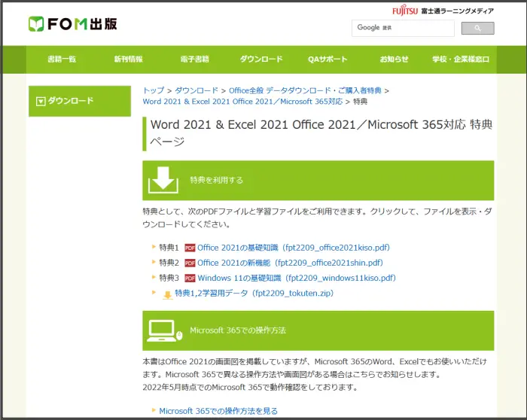Click the Fujitsu logo in header
Viewport: 527px width, 420px height.
(405, 11)
